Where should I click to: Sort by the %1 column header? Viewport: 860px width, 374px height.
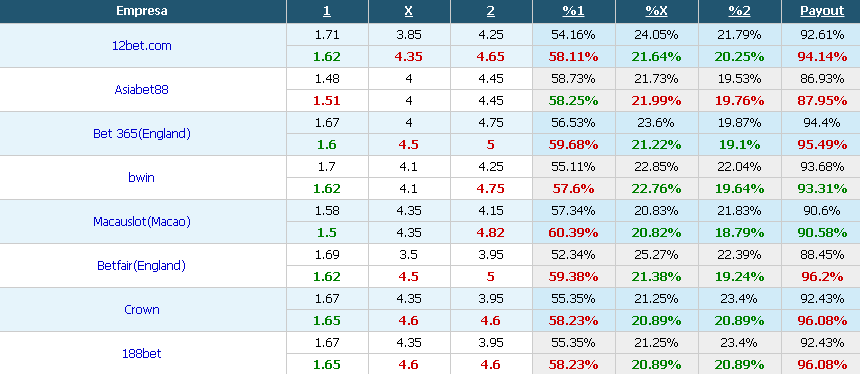[x=574, y=11]
